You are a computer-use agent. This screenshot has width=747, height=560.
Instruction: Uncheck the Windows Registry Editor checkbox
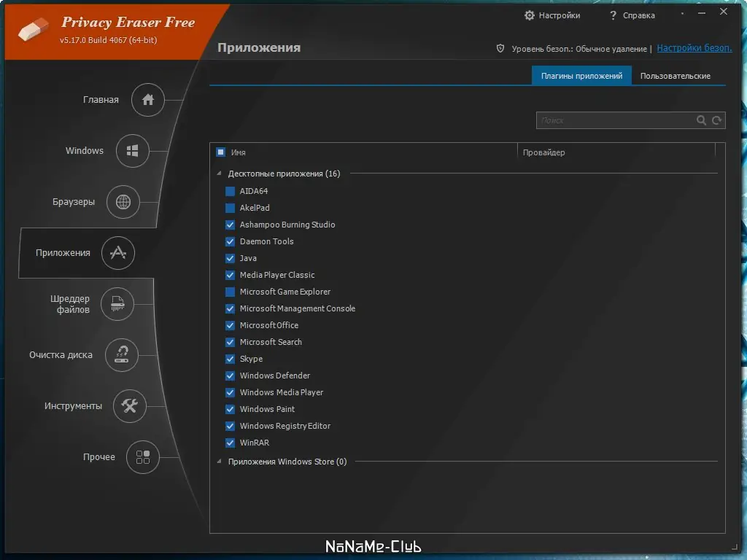coord(230,426)
